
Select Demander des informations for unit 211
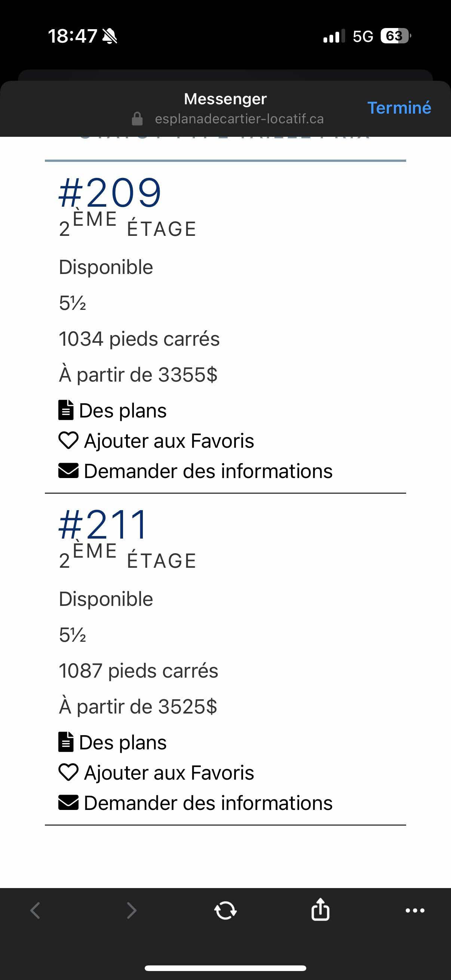click(x=208, y=803)
